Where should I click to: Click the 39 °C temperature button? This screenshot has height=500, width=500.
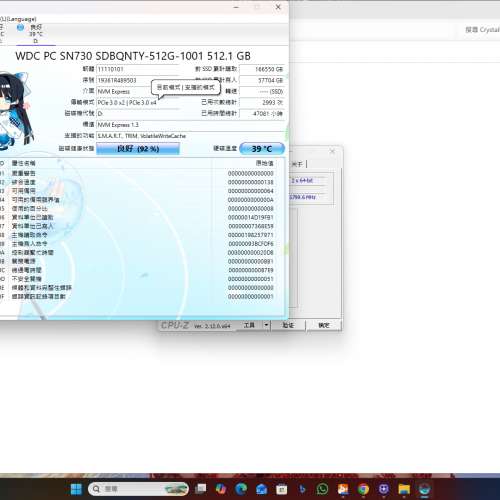[262, 149]
